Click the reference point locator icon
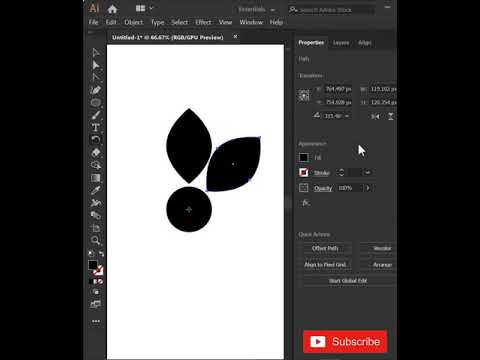 click(x=304, y=95)
